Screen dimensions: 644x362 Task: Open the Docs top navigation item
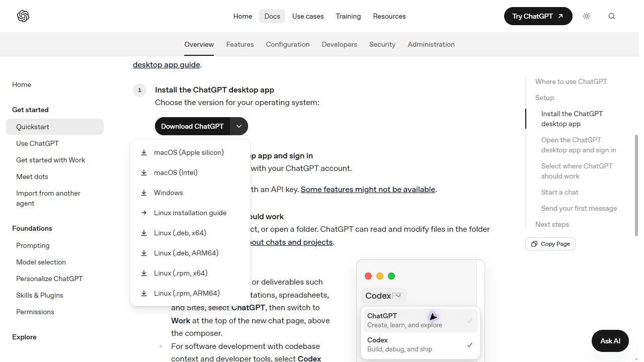(272, 16)
